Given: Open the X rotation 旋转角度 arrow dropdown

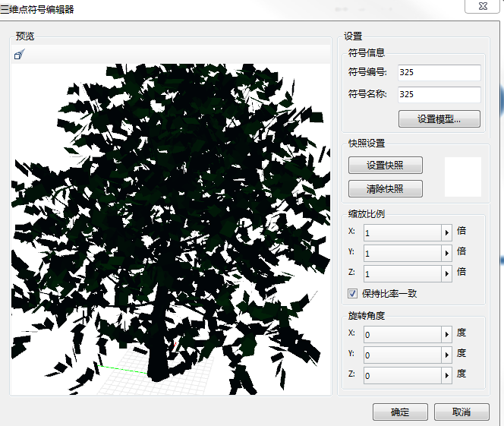Looking at the screenshot, I should (x=446, y=335).
